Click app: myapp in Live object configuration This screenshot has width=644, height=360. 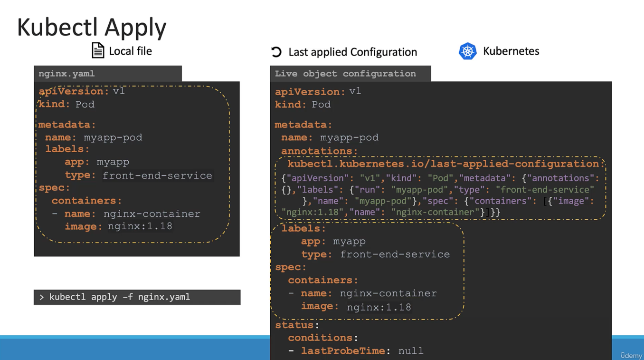pyautogui.click(x=333, y=242)
